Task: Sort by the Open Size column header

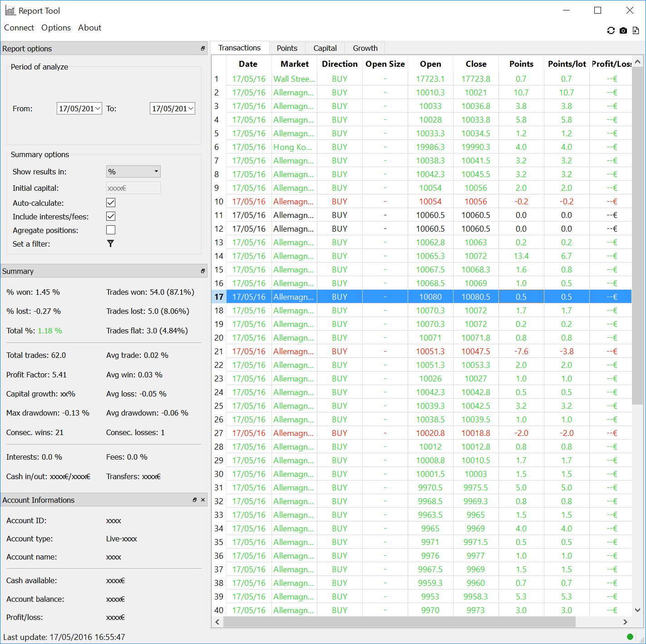Action: (x=385, y=64)
